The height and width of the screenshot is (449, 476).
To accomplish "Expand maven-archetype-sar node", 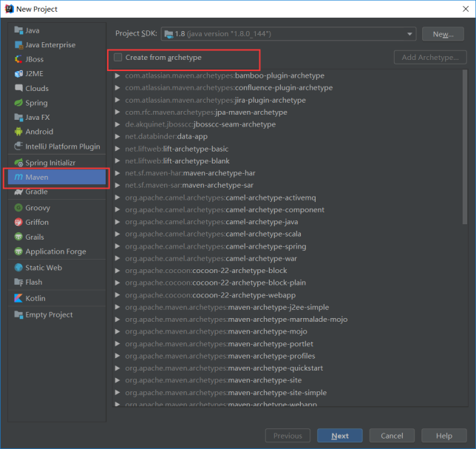I will [118, 186].
